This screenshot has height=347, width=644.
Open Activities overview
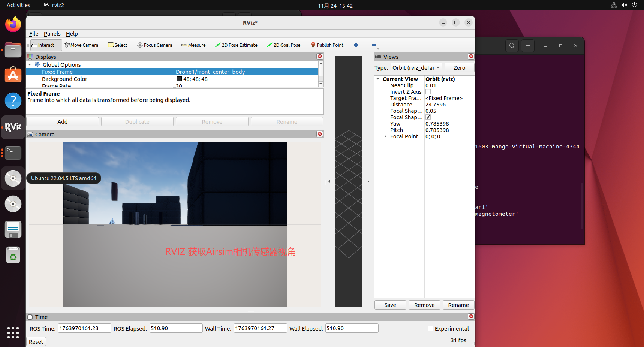click(x=18, y=5)
